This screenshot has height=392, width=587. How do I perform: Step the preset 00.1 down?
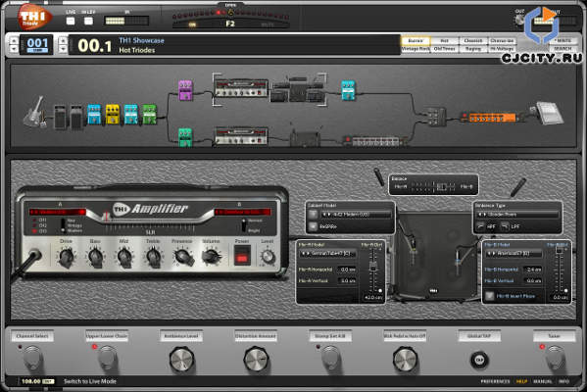tap(63, 49)
